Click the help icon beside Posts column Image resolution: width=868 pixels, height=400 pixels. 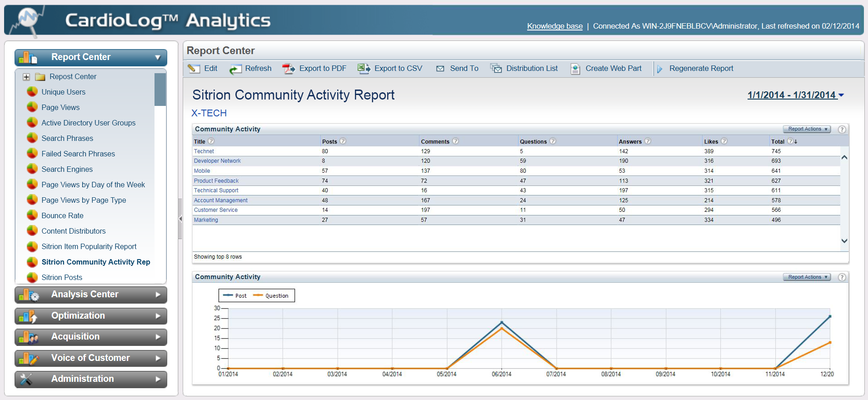pos(343,141)
